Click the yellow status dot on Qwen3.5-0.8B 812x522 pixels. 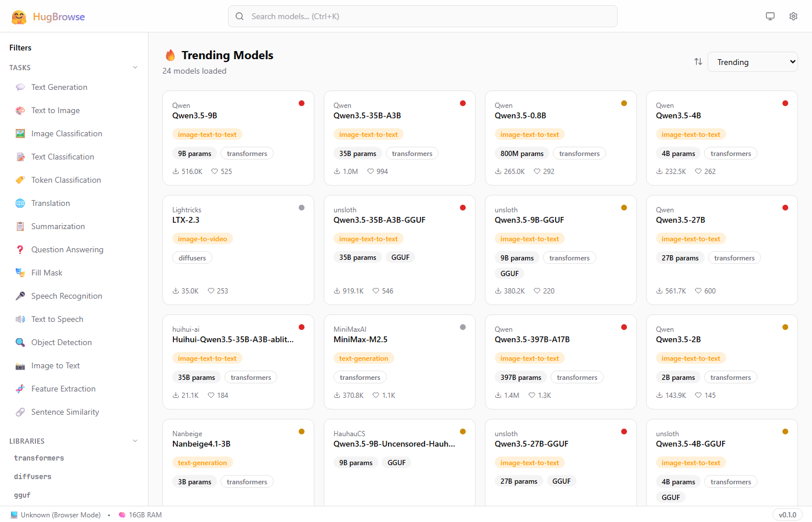click(624, 103)
